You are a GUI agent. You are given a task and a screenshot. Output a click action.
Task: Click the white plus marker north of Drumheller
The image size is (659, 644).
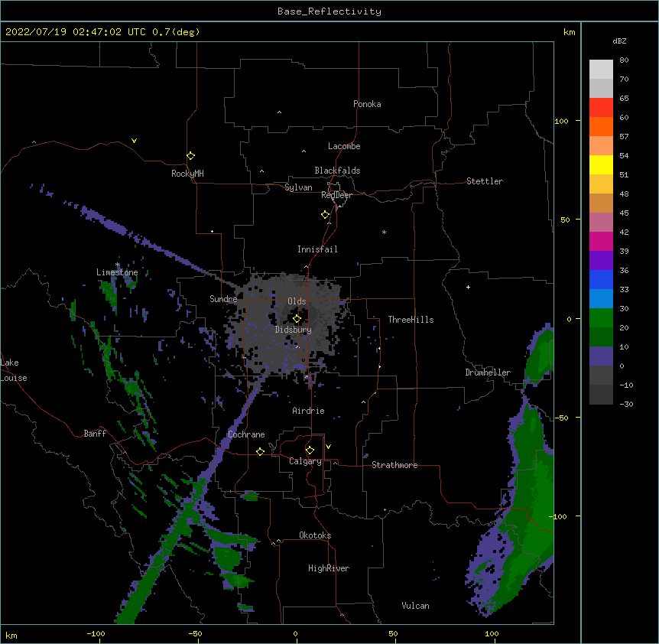coord(468,287)
